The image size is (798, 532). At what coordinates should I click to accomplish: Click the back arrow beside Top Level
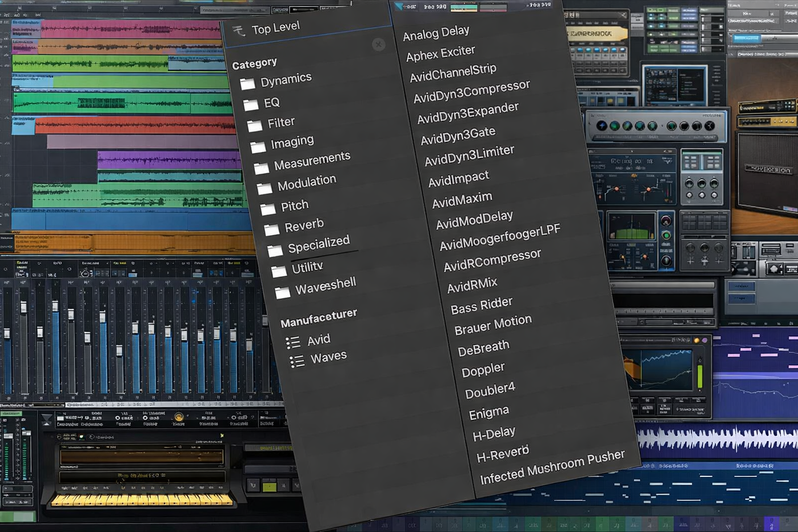pyautogui.click(x=238, y=31)
